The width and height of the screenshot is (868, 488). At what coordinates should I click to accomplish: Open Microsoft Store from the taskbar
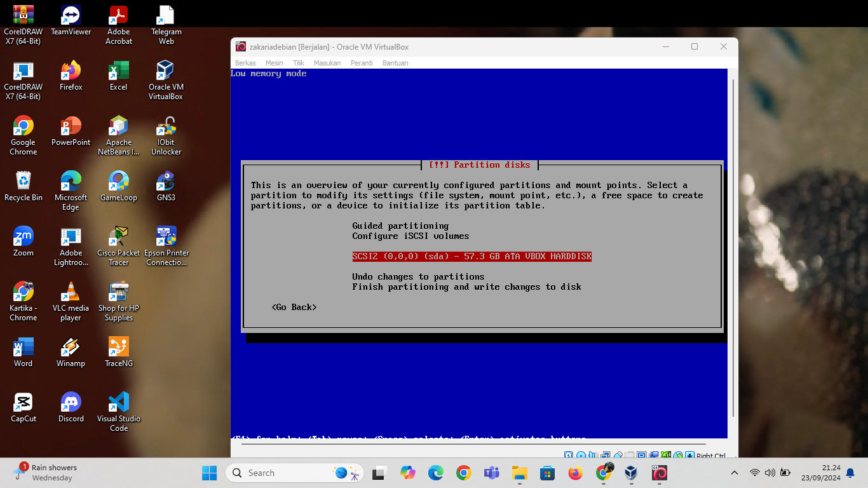click(x=547, y=473)
